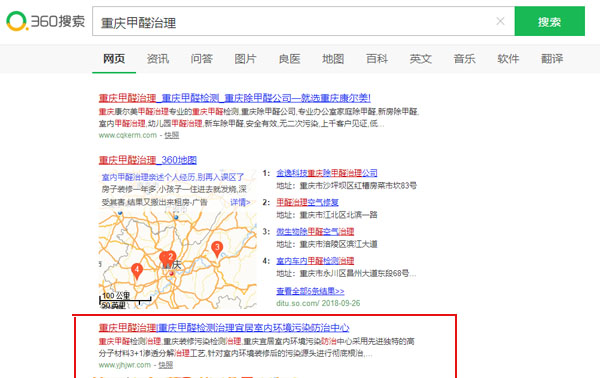Click 查看全部6条结果>> link
600x378 pixels.
(x=310, y=291)
